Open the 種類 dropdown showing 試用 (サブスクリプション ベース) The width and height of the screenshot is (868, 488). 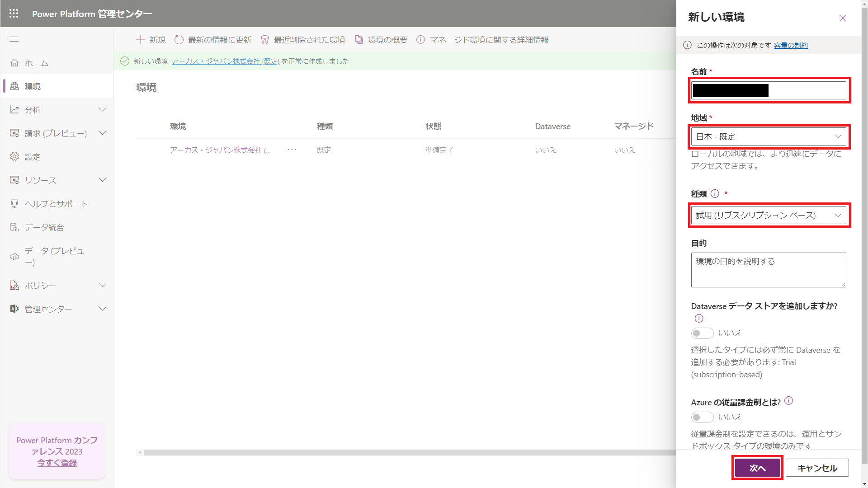point(769,215)
